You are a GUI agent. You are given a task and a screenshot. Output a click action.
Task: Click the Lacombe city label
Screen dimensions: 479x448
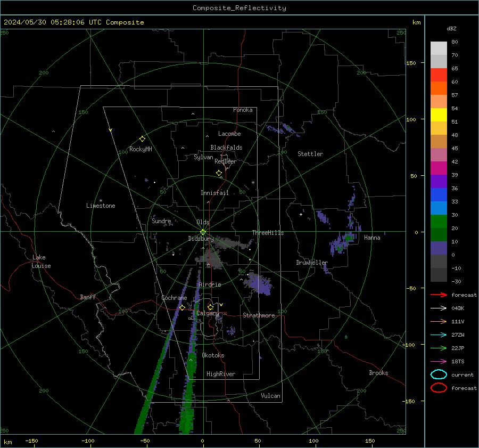(229, 134)
